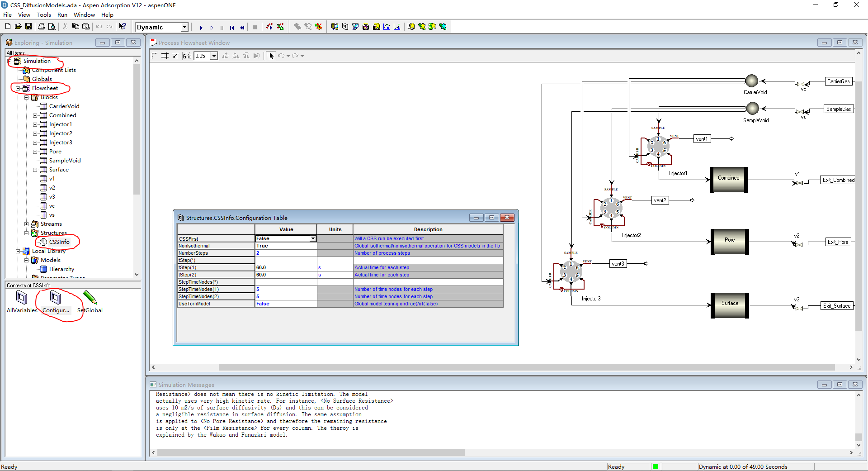Open the AllVariables table icon
The width and height of the screenshot is (868, 471).
tap(22, 298)
